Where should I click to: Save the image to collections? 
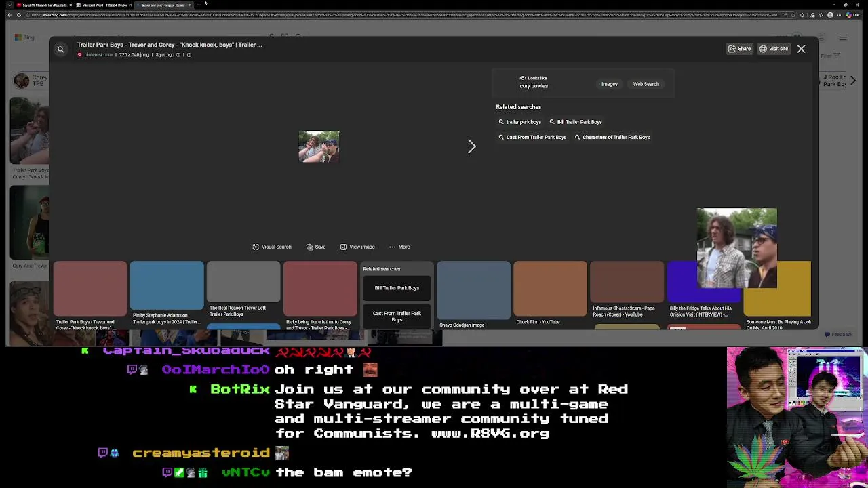click(316, 247)
